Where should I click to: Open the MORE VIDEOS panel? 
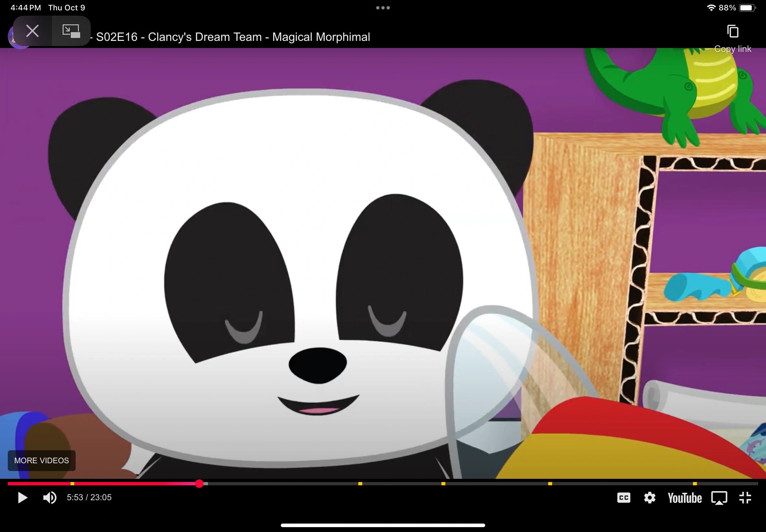click(x=42, y=460)
